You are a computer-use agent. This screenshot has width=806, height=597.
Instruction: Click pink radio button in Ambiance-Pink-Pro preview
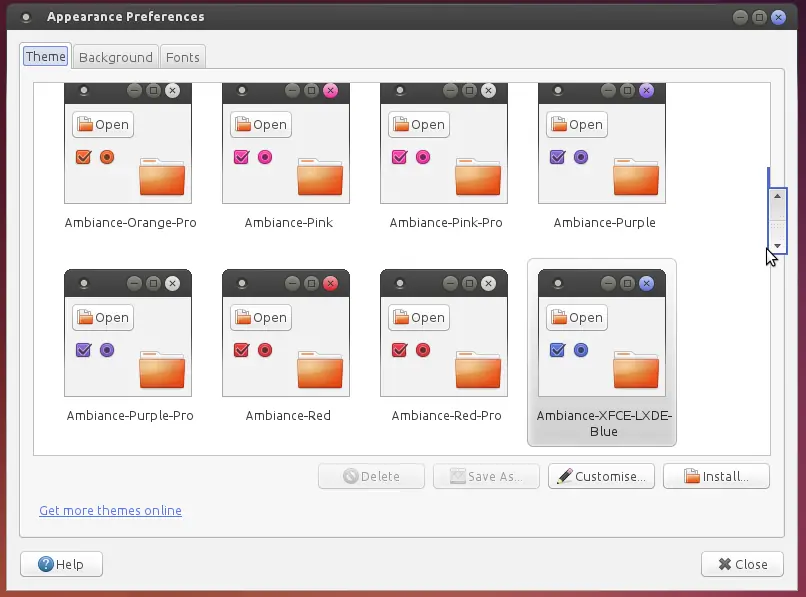(423, 157)
